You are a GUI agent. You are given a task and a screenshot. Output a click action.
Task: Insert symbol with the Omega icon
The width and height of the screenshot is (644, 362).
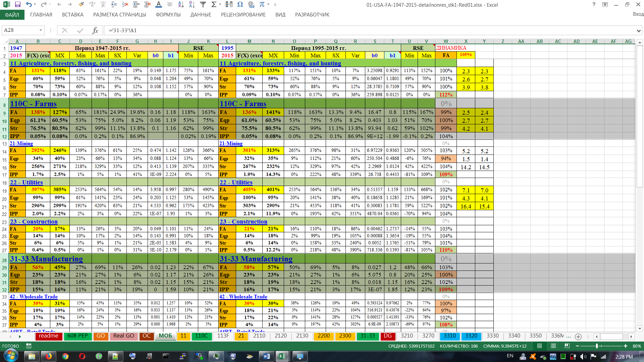click(240, 5)
